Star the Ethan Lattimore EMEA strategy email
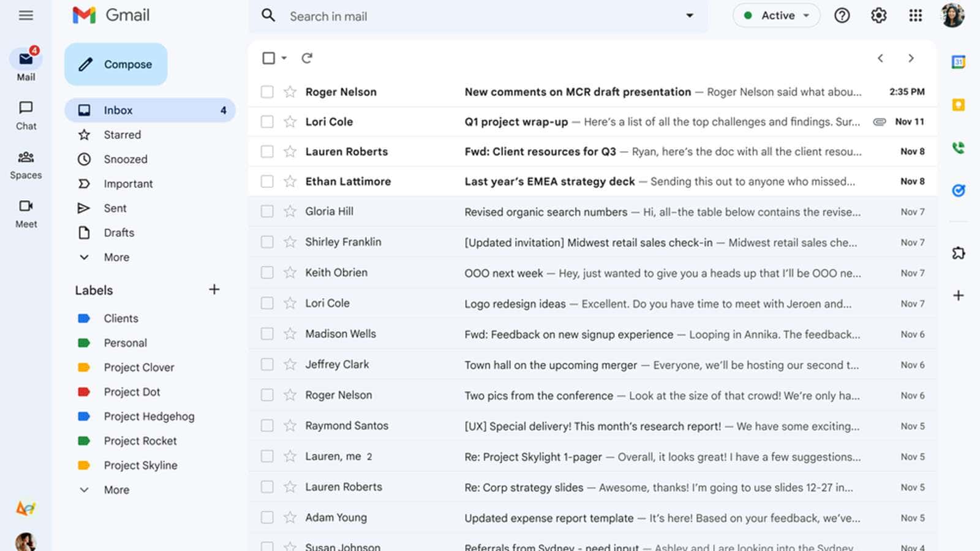The image size is (980, 551). (288, 181)
